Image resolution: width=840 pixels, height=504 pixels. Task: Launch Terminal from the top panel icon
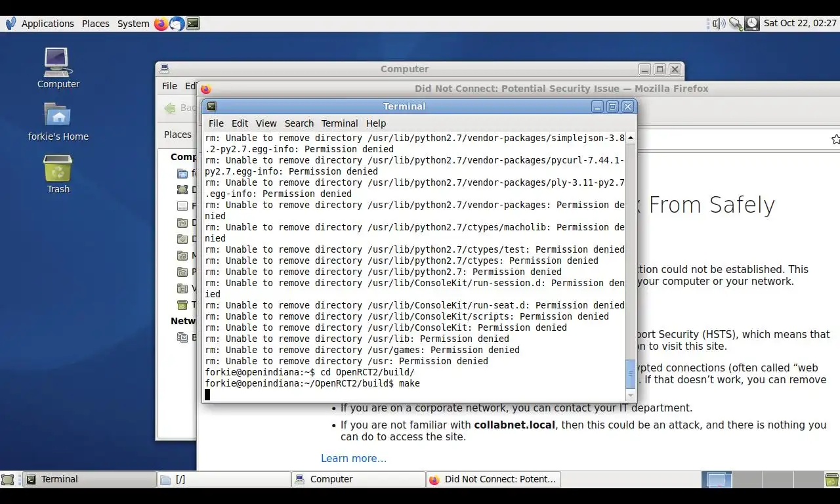point(192,24)
